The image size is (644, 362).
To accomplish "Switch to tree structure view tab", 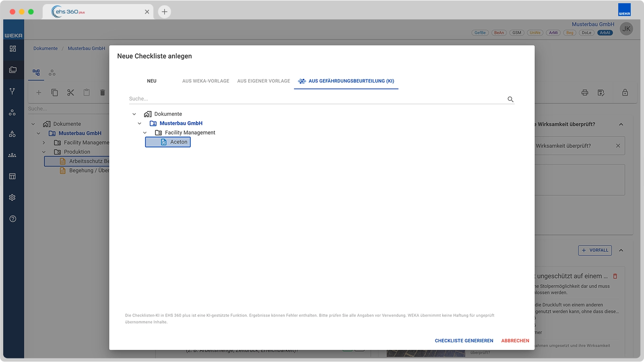I will click(36, 72).
